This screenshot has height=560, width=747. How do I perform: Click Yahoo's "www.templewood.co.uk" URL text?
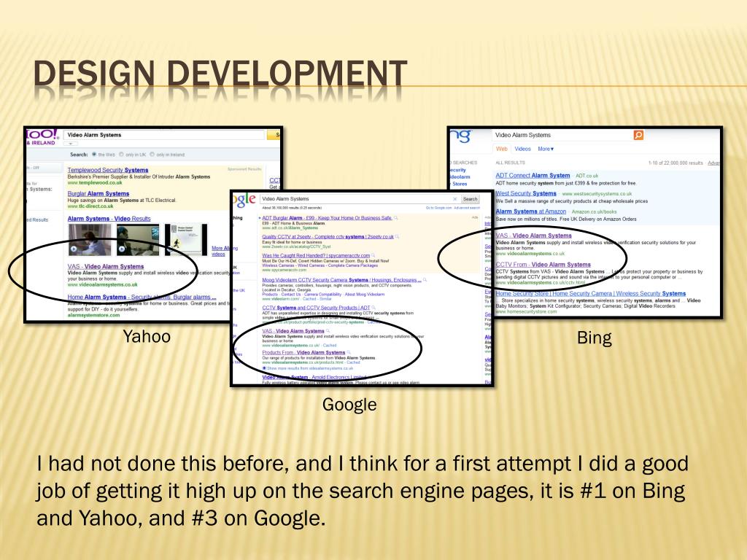95,183
